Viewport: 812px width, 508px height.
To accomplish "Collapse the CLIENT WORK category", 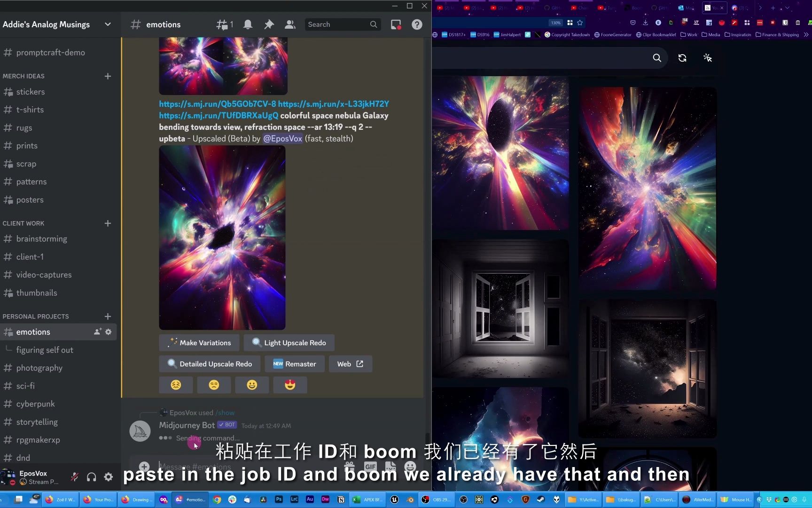I will point(23,223).
